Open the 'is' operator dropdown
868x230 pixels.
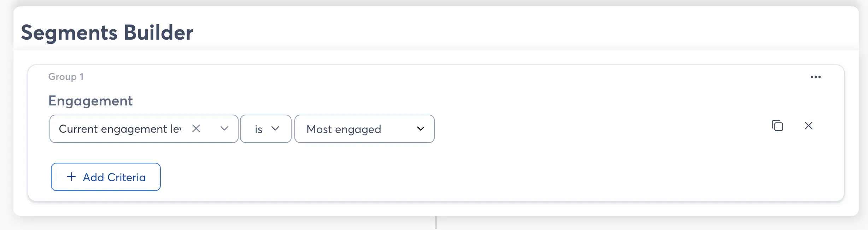265,129
